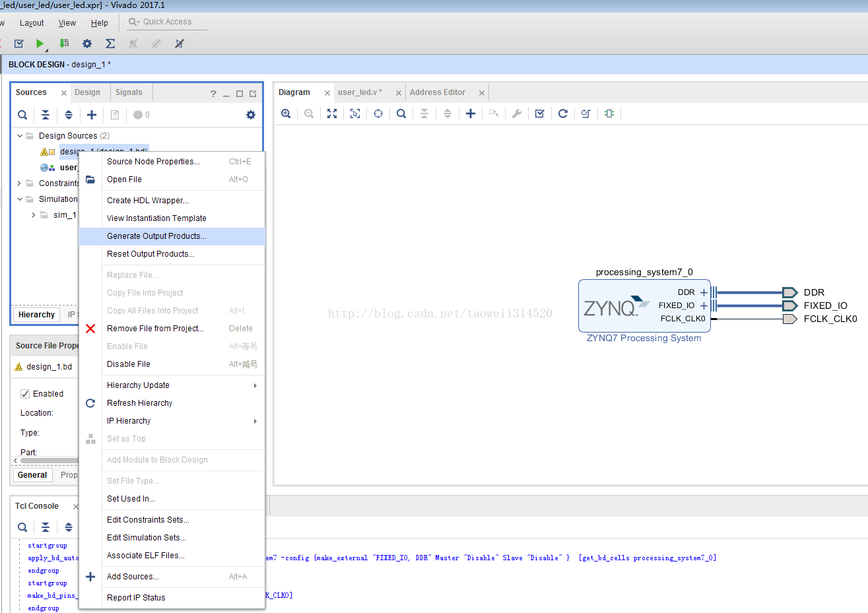The width and height of the screenshot is (868, 613).
Task: Open the Address Editor tab
Action: click(438, 92)
